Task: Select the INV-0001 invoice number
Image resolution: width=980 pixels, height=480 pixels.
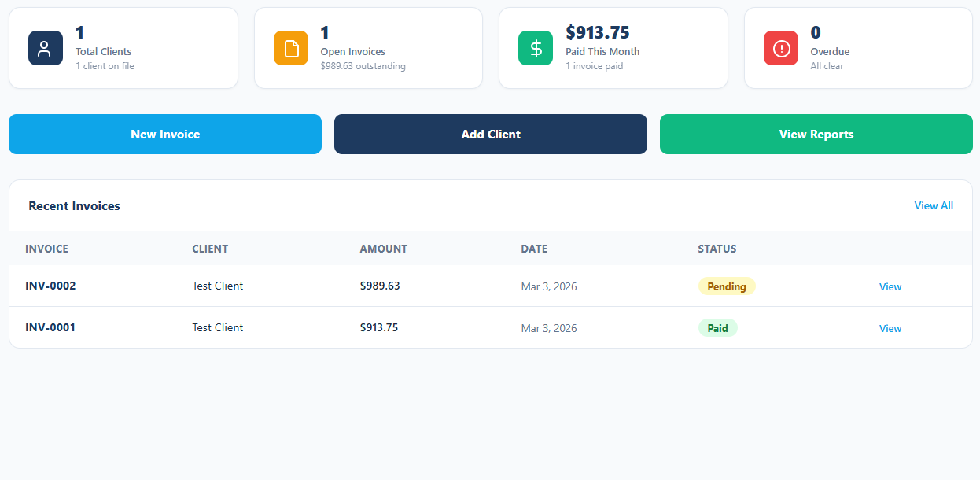Action: [x=50, y=327]
